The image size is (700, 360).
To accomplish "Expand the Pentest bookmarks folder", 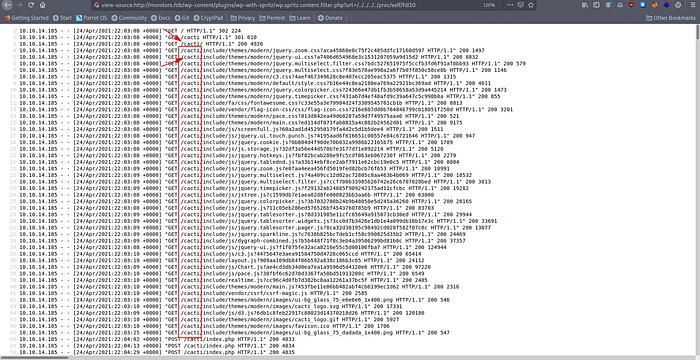I will tap(272, 18).
